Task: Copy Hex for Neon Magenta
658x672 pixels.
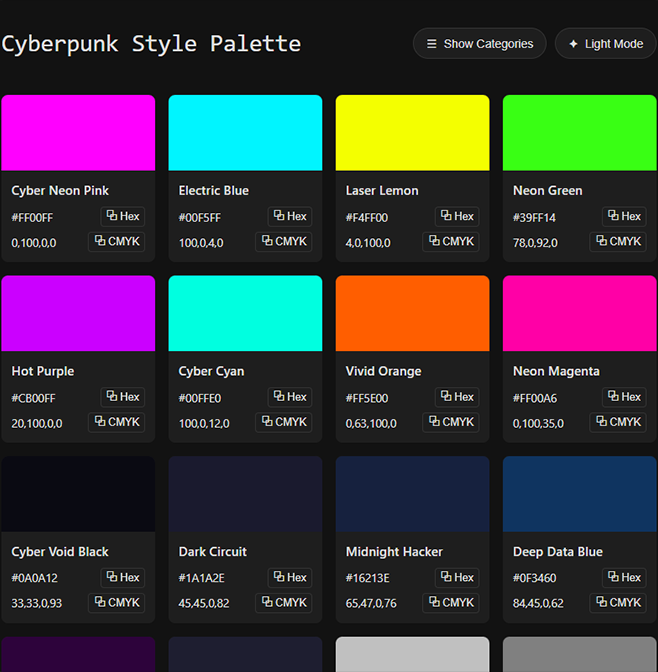Action: pyautogui.click(x=624, y=396)
